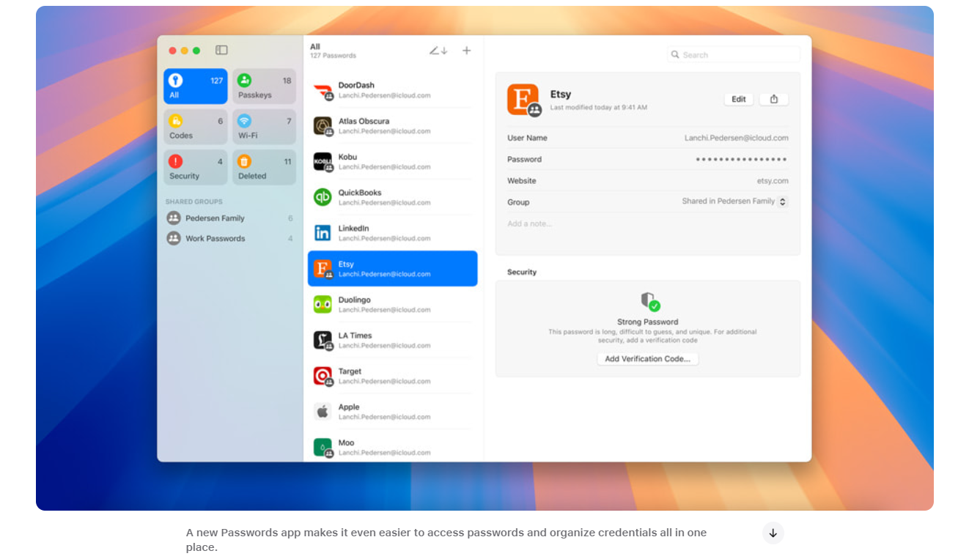
Task: Select the QuickBooks entry name
Action: (360, 193)
